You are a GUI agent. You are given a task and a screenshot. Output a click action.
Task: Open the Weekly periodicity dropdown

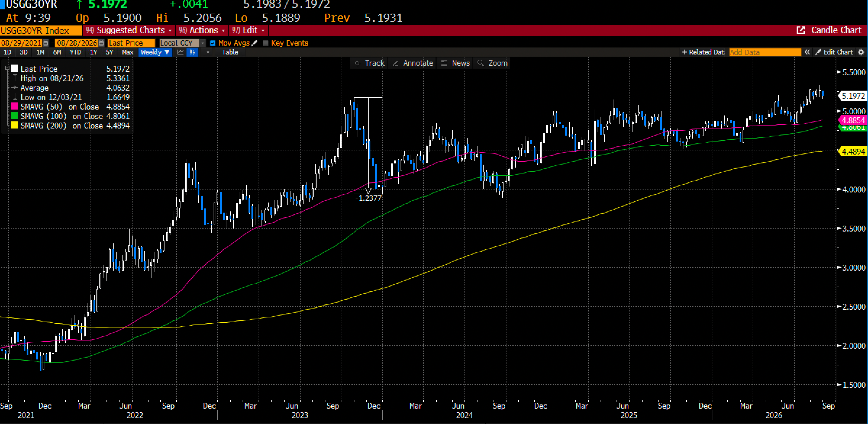point(155,52)
